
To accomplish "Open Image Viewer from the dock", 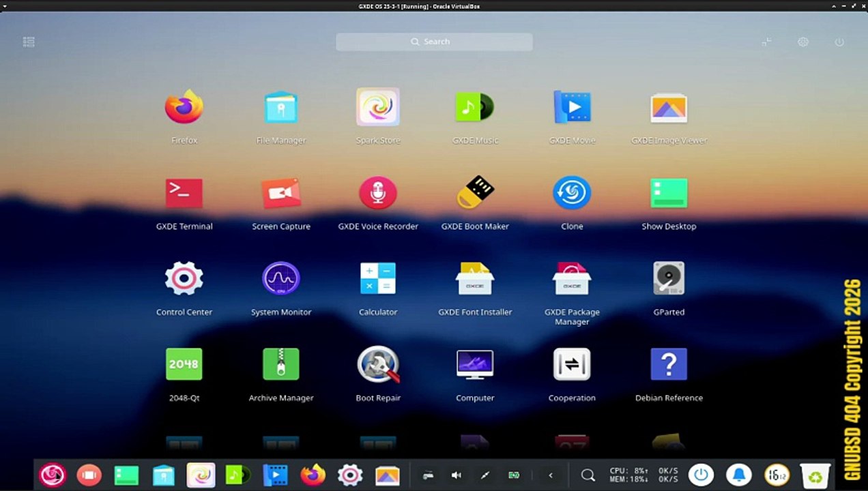I will click(x=387, y=475).
